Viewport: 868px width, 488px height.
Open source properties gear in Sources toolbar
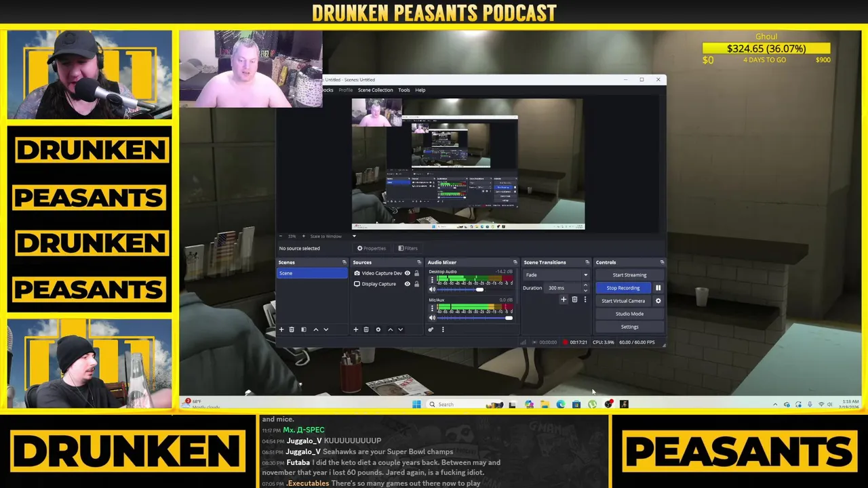378,329
